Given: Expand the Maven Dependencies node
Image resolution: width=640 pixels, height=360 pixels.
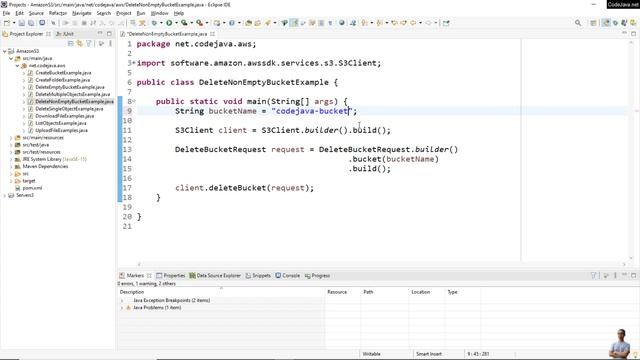Looking at the screenshot, I should click(x=11, y=167).
